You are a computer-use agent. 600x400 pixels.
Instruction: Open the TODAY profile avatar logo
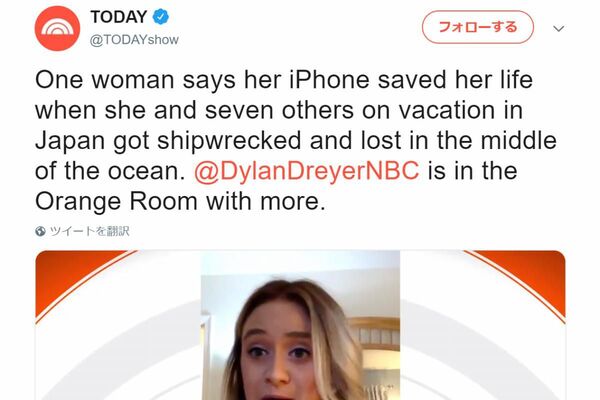pos(57,28)
